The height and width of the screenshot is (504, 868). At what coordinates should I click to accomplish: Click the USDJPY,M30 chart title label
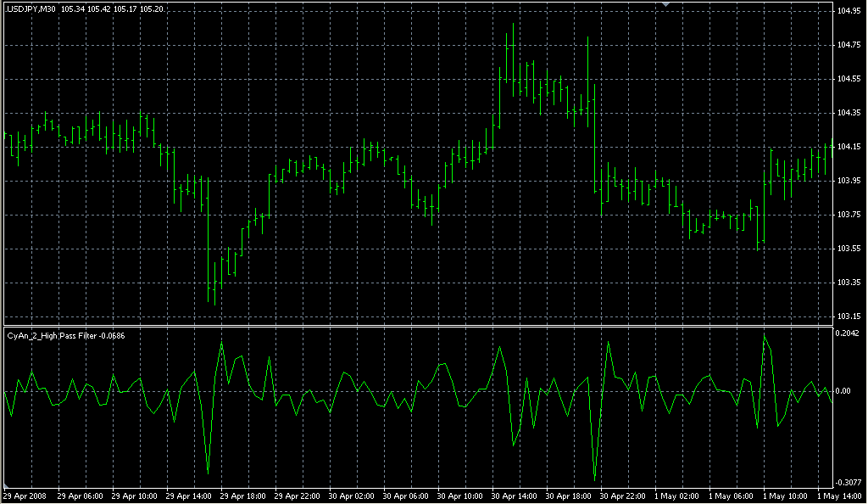[31, 9]
